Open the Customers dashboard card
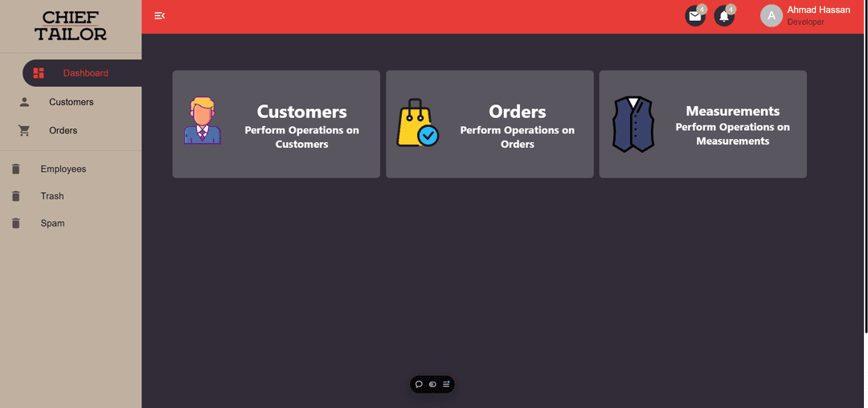Viewport: 868px width, 408px height. click(x=276, y=124)
